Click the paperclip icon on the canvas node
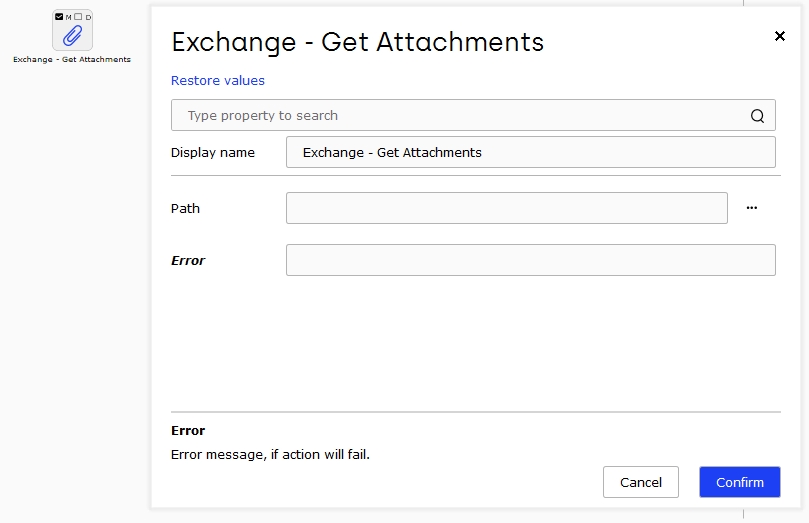 (72, 36)
